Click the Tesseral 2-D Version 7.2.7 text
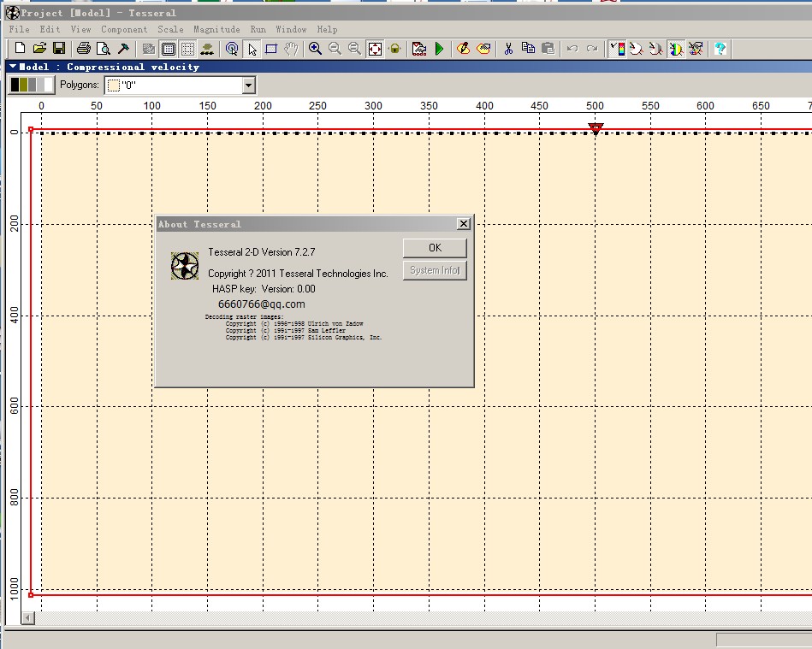 pyautogui.click(x=262, y=252)
